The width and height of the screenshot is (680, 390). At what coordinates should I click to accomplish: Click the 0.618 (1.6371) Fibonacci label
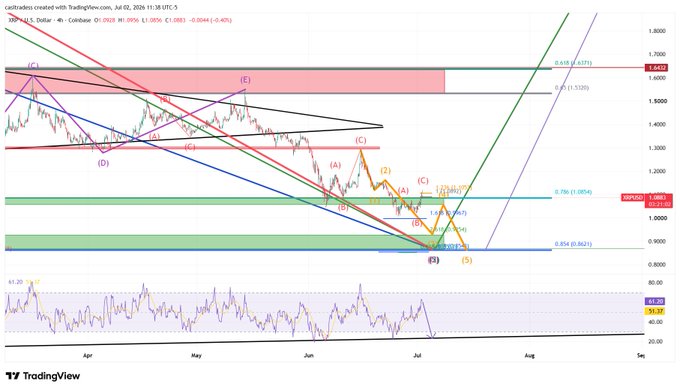pyautogui.click(x=572, y=63)
